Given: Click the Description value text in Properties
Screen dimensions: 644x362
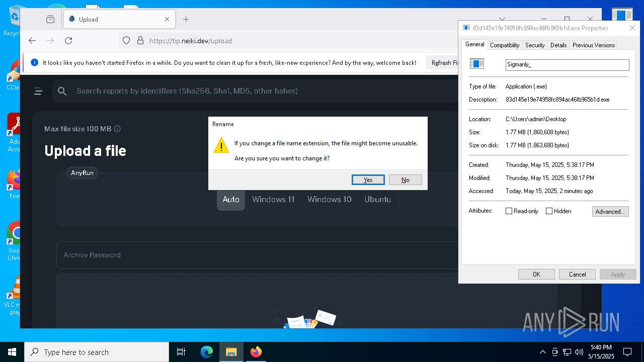Looking at the screenshot, I should (x=557, y=100).
